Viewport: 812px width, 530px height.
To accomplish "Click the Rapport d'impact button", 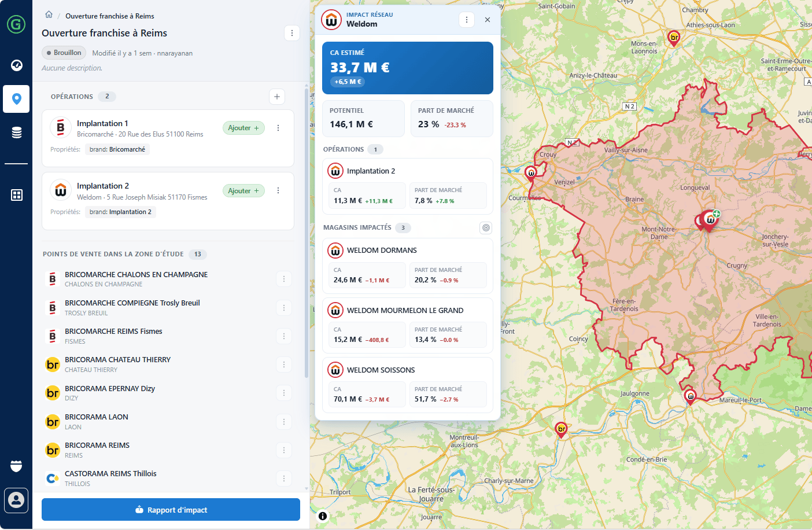I will tap(171, 510).
